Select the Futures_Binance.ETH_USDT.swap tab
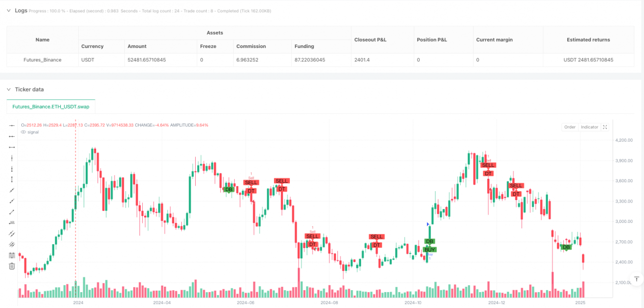 click(51, 106)
